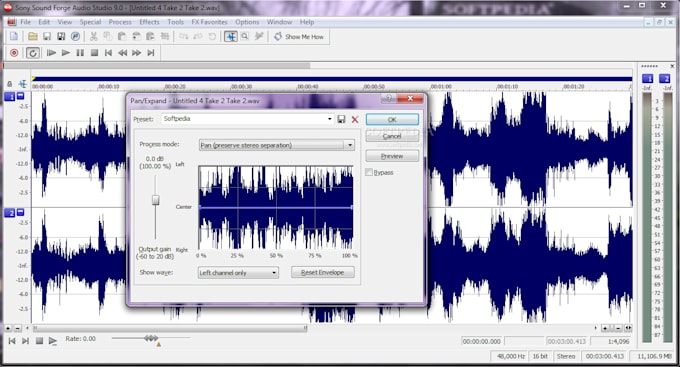Click the Trim/Crop toolbar icon

click(x=165, y=37)
